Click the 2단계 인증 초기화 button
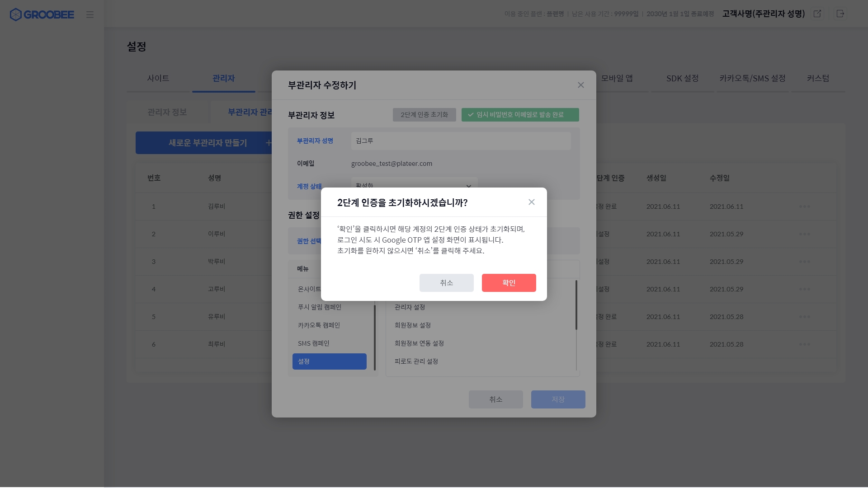 (424, 115)
